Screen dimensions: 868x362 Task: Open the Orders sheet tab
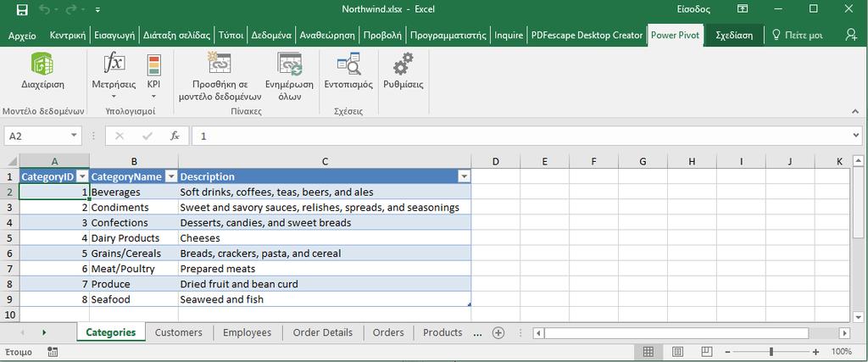[388, 332]
